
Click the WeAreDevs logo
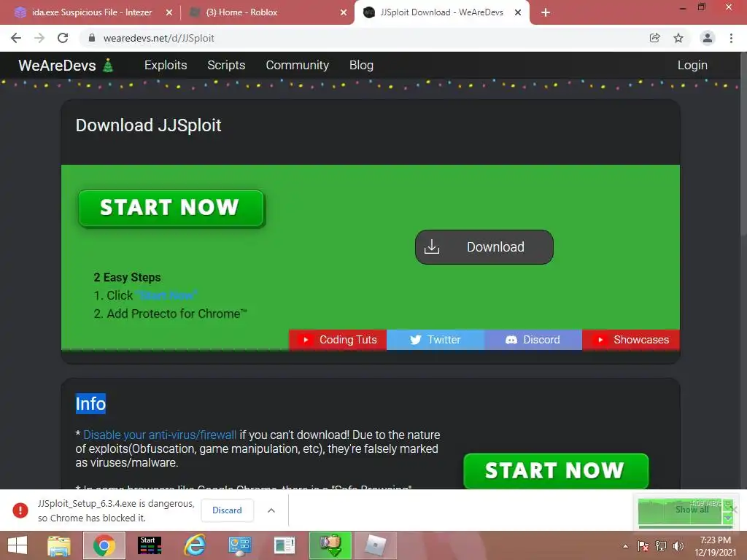coord(66,65)
